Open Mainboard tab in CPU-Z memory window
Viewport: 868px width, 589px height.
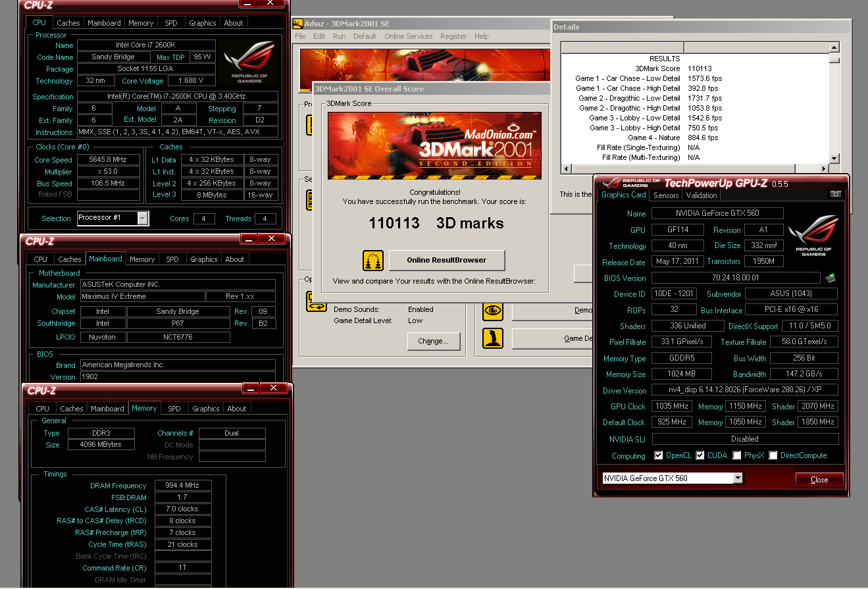pyautogui.click(x=107, y=409)
